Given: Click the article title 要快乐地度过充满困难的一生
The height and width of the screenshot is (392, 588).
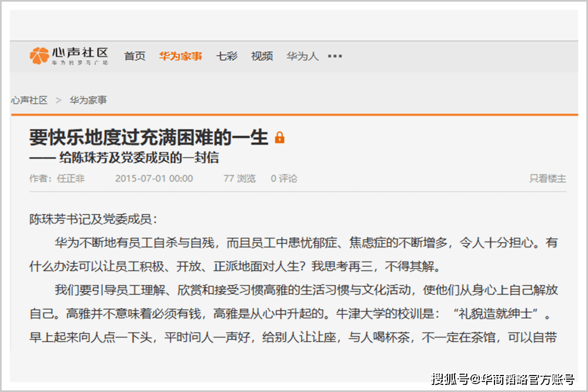Looking at the screenshot, I should [x=149, y=137].
